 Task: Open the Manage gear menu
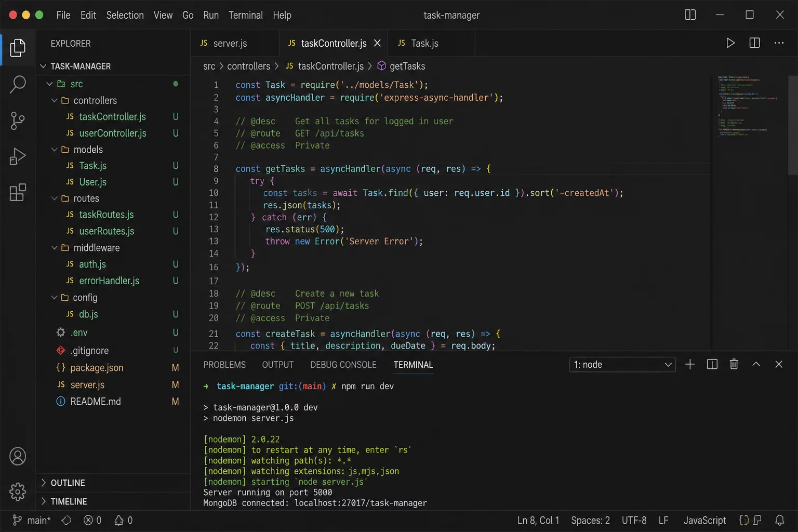pos(18,491)
